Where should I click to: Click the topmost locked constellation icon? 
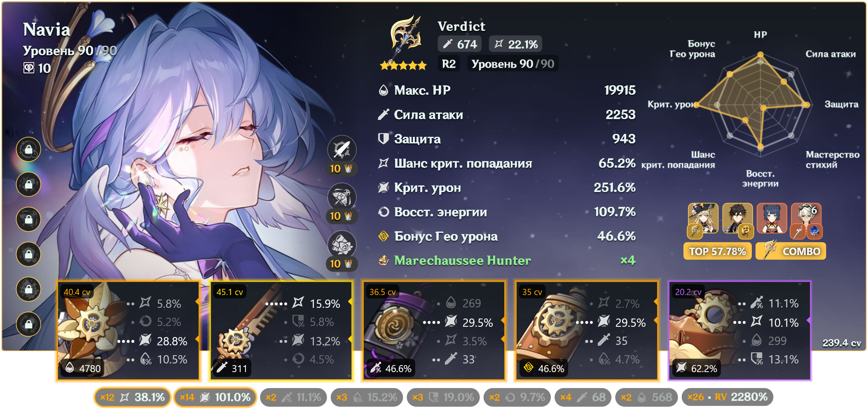tap(28, 149)
